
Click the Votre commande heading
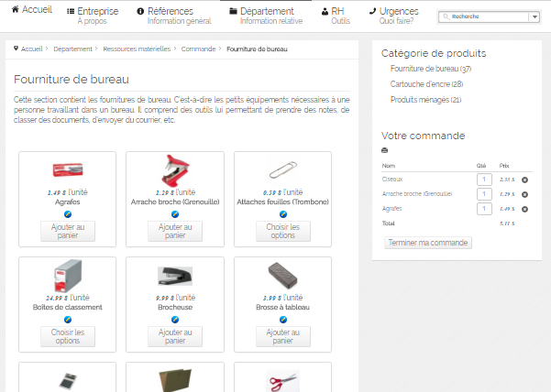423,136
